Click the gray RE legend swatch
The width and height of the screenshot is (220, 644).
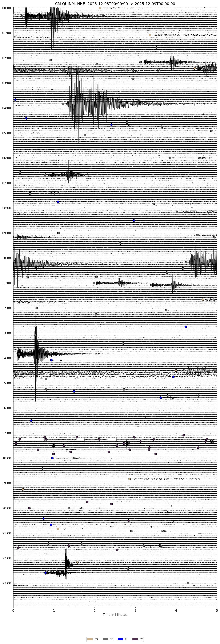105,639
